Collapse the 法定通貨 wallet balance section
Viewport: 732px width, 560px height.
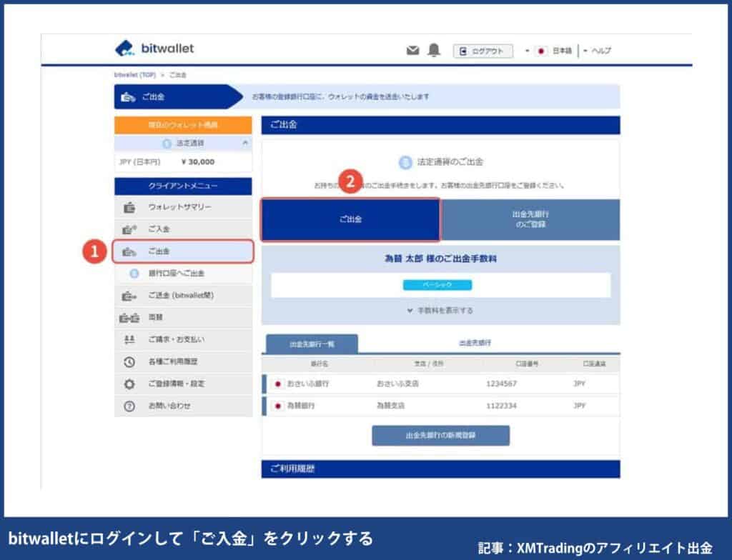coord(246,144)
